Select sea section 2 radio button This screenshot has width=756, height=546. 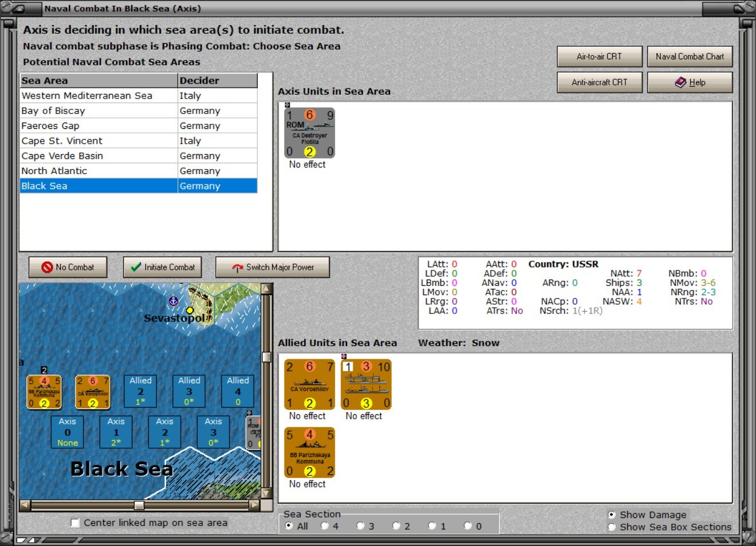tap(396, 526)
